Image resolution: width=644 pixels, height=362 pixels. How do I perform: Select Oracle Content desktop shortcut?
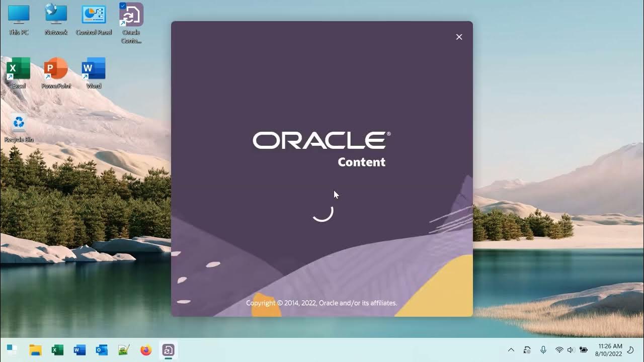131,23
